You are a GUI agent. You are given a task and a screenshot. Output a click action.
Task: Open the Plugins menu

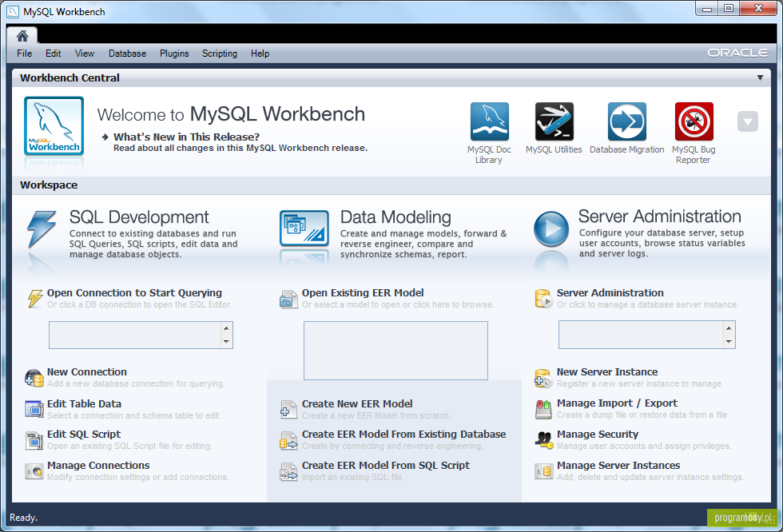pyautogui.click(x=174, y=54)
